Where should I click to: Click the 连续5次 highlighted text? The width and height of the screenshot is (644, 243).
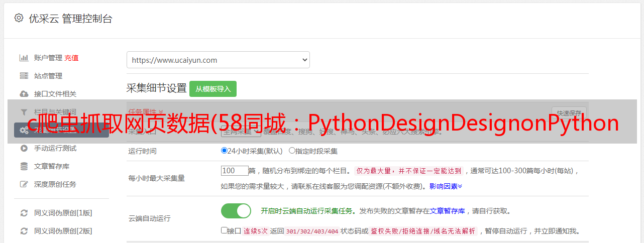pos(255,231)
